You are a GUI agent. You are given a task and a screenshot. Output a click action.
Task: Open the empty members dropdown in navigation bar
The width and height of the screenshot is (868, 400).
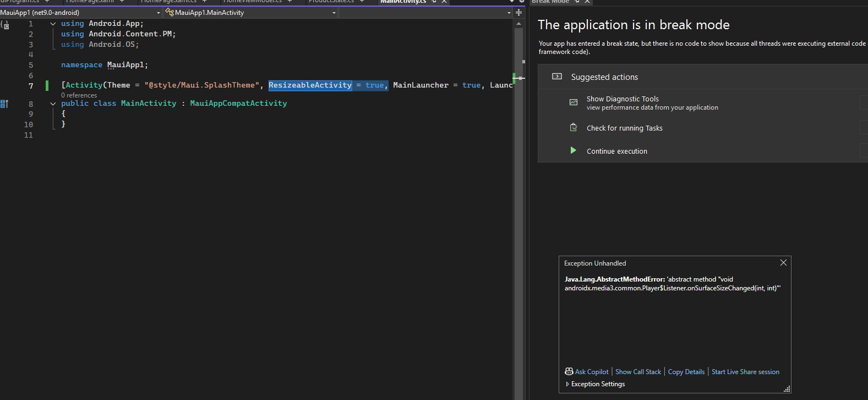coord(426,12)
